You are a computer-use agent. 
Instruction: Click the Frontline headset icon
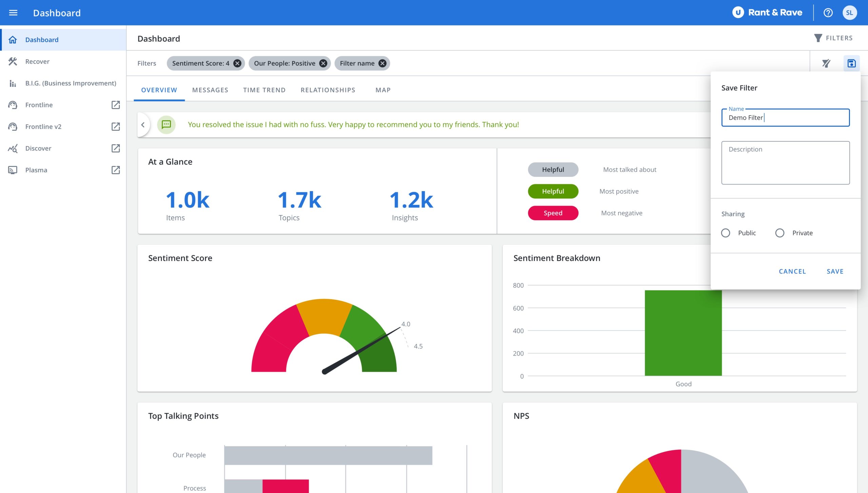click(13, 105)
